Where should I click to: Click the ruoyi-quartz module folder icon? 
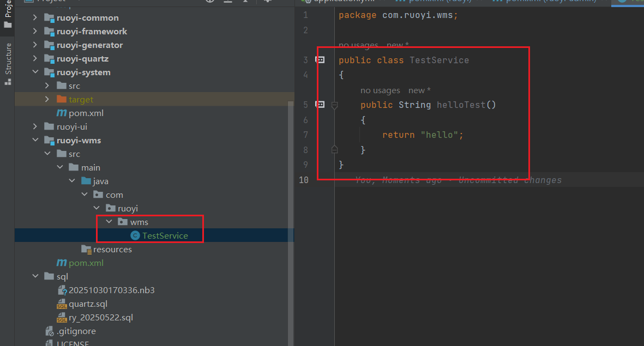pyautogui.click(x=49, y=59)
